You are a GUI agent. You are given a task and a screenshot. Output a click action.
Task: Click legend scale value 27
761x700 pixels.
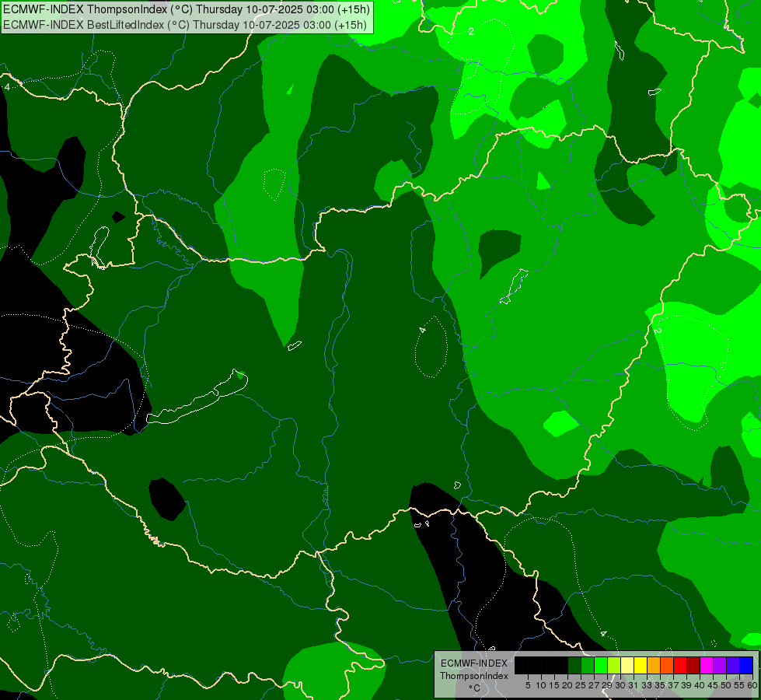point(595,685)
